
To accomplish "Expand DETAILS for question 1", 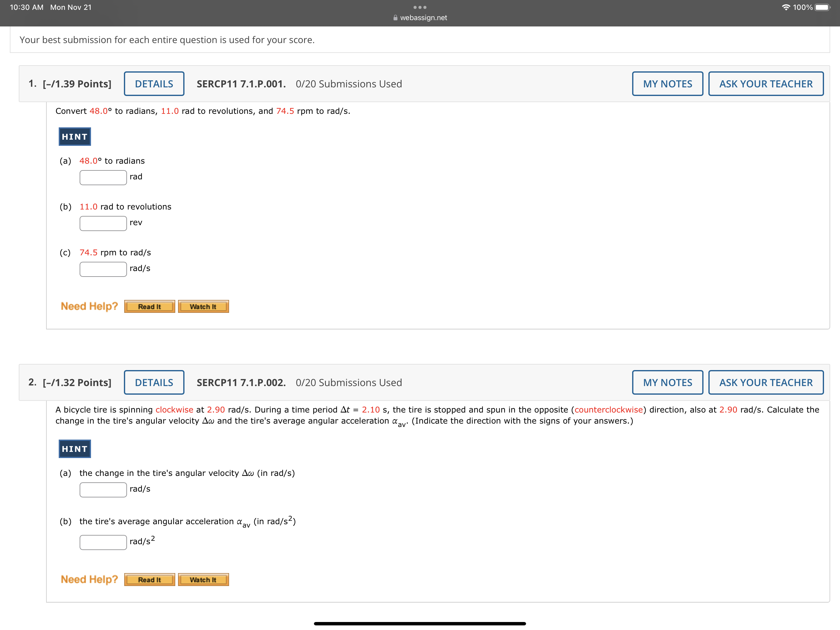I will click(154, 84).
